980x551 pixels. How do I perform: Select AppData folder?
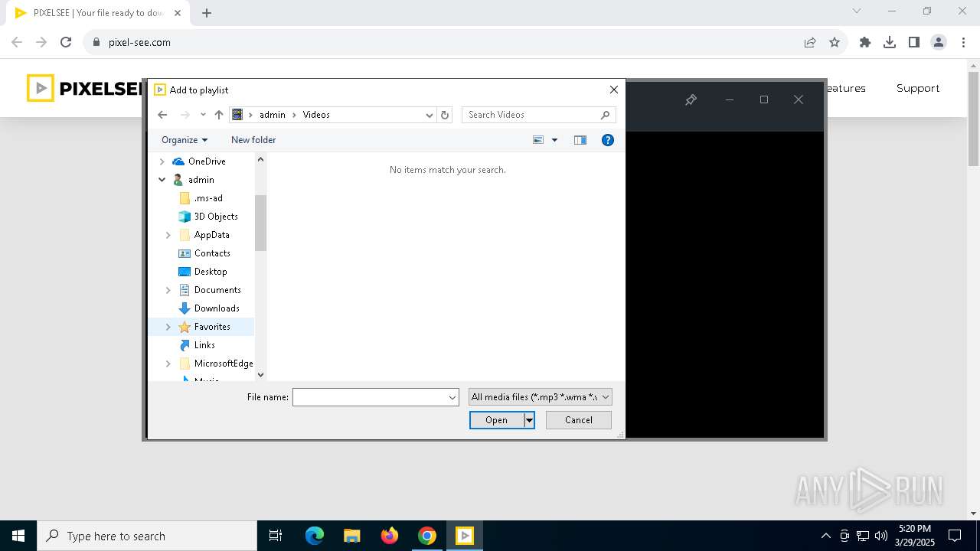point(211,235)
